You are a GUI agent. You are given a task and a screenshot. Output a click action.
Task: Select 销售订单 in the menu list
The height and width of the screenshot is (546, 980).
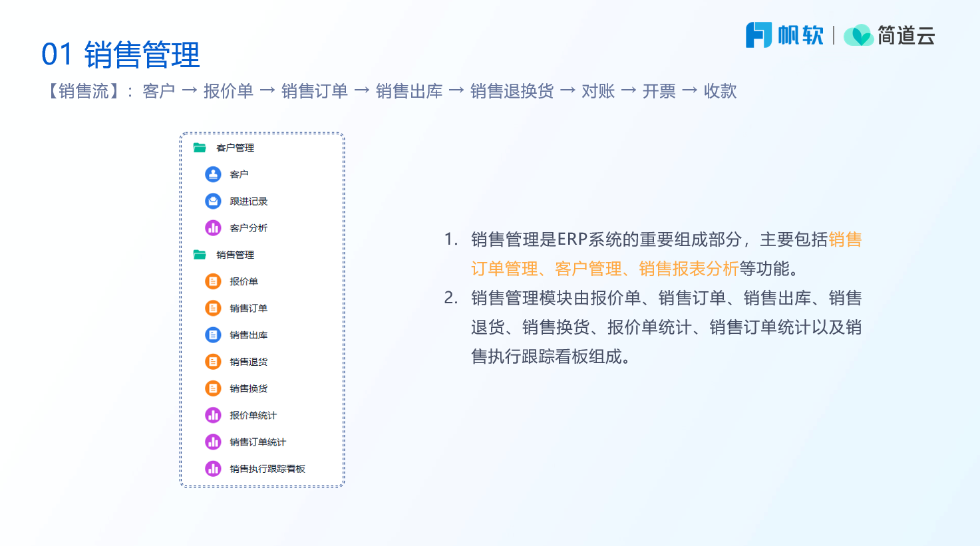(248, 308)
